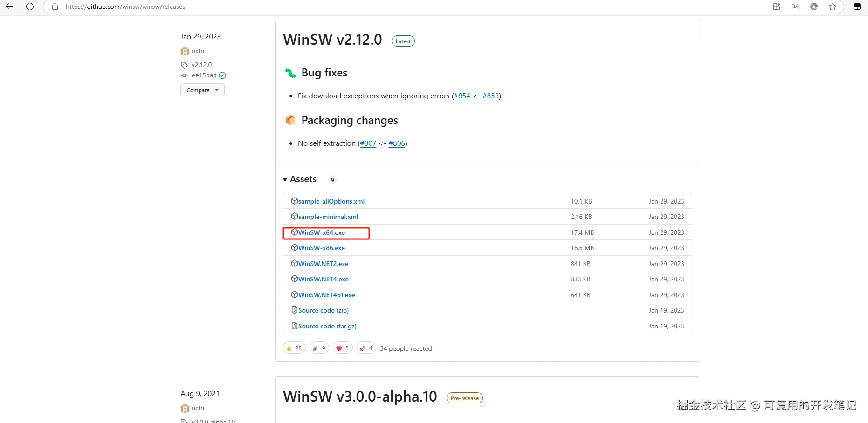Open nxtn profile for alpha.10 release

[198, 408]
